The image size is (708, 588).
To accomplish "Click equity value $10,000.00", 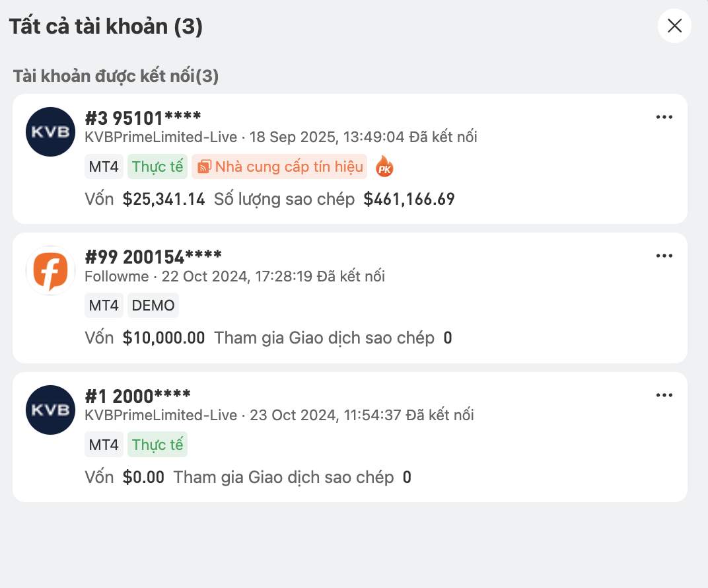I will (164, 338).
